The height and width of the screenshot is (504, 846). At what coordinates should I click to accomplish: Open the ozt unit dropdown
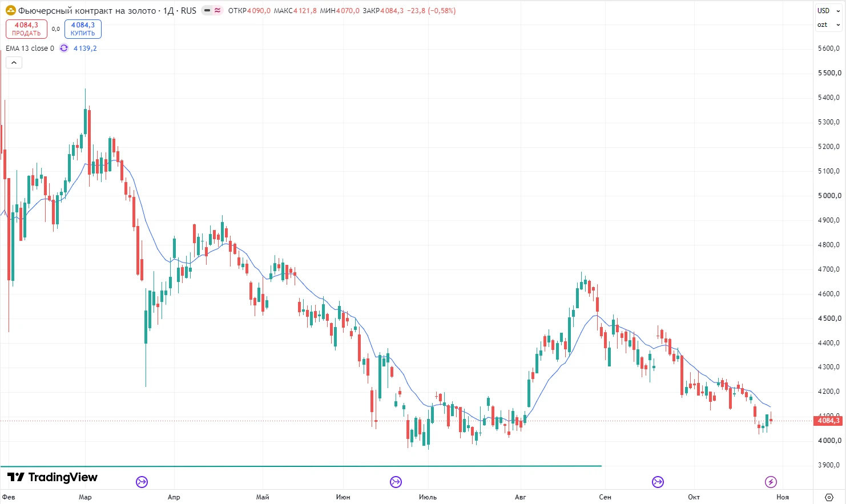pos(829,25)
